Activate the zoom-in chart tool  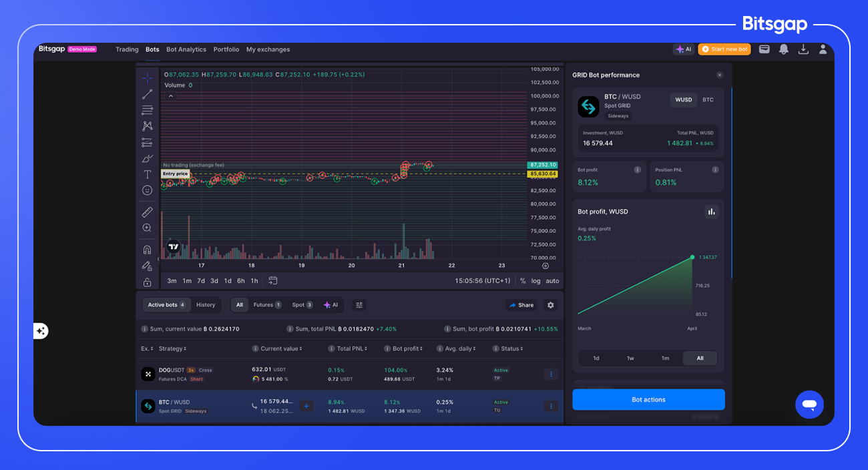147,228
